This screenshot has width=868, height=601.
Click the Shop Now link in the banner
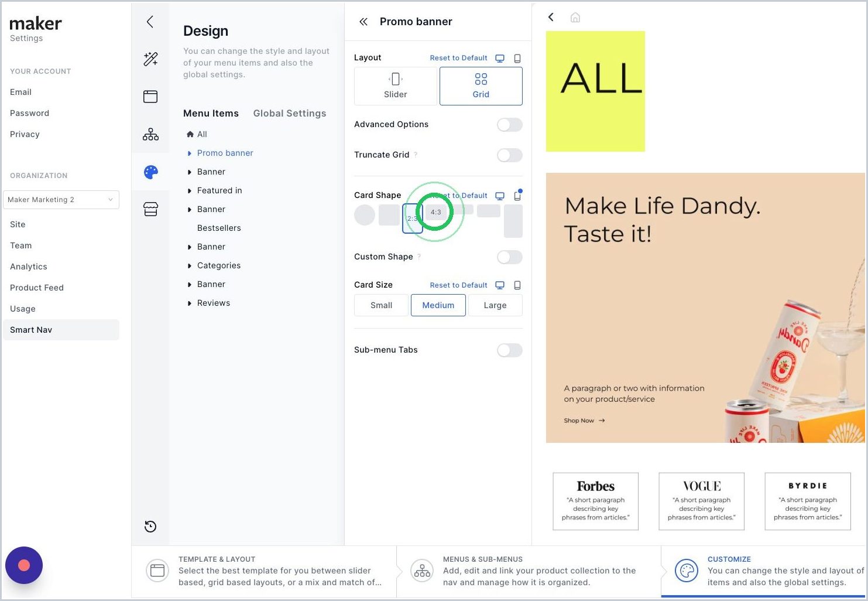tap(584, 421)
